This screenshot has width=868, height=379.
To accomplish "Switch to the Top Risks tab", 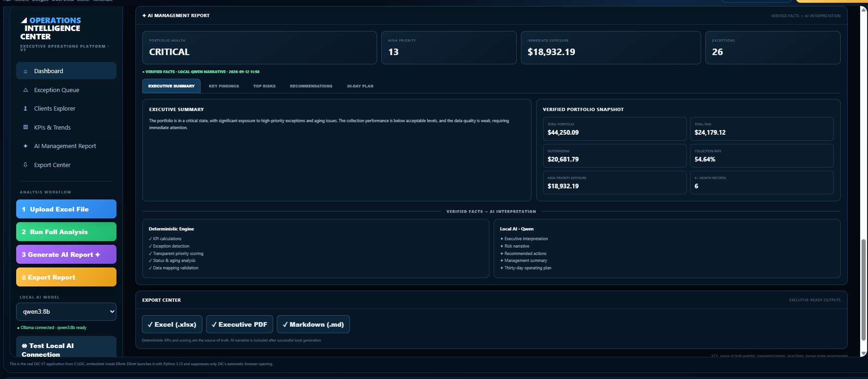I will tap(264, 86).
